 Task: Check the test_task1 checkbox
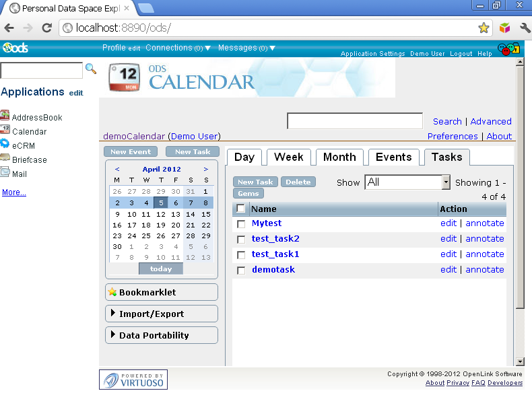(x=241, y=254)
